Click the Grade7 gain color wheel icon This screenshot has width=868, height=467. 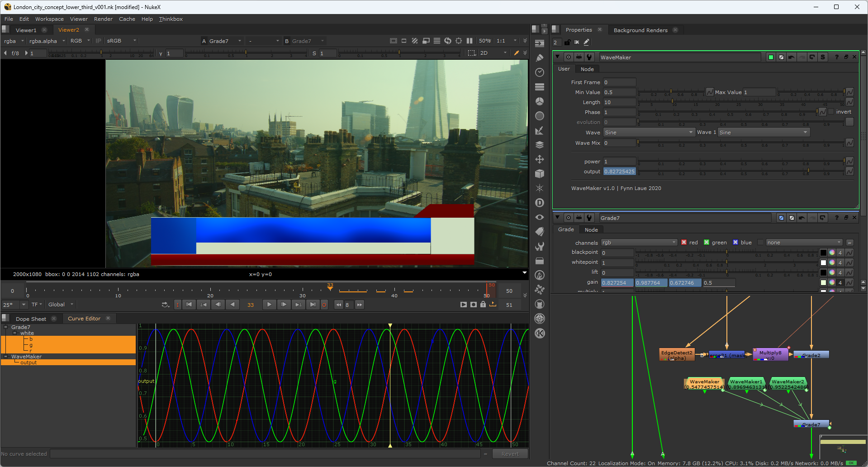pyautogui.click(x=832, y=282)
